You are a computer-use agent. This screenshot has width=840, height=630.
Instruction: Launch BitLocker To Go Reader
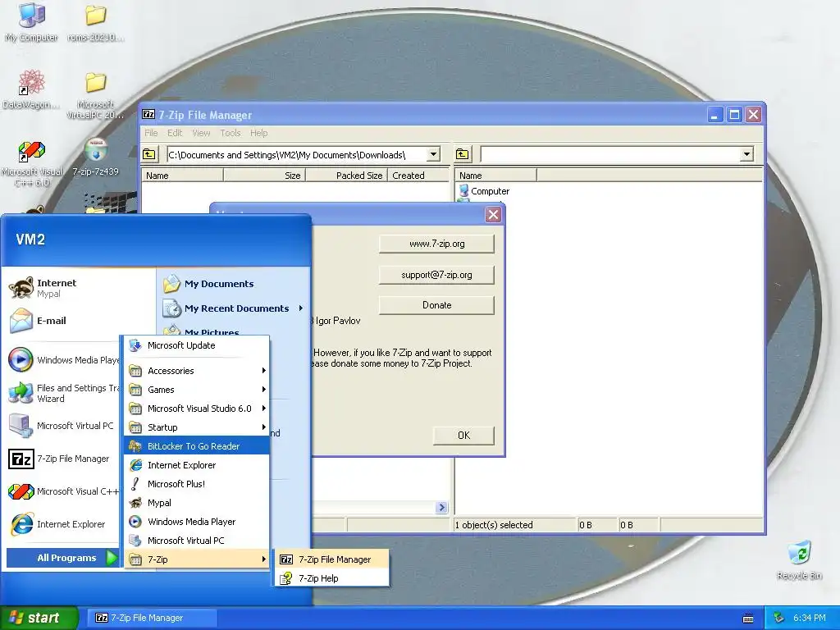tap(197, 445)
